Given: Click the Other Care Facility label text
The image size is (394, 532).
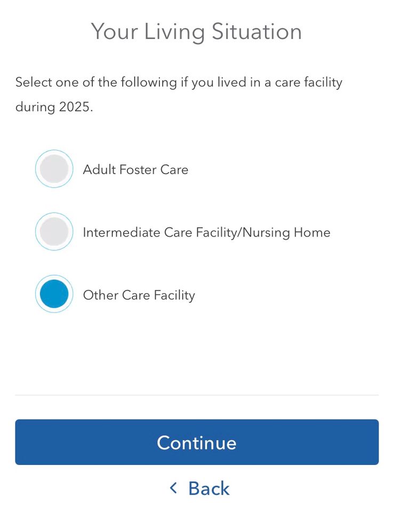Looking at the screenshot, I should pyautogui.click(x=139, y=295).
